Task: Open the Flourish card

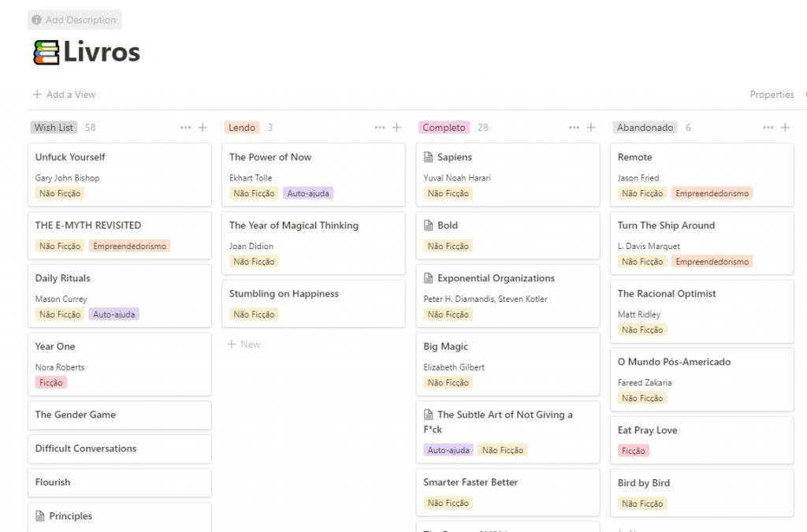Action: coord(120,482)
